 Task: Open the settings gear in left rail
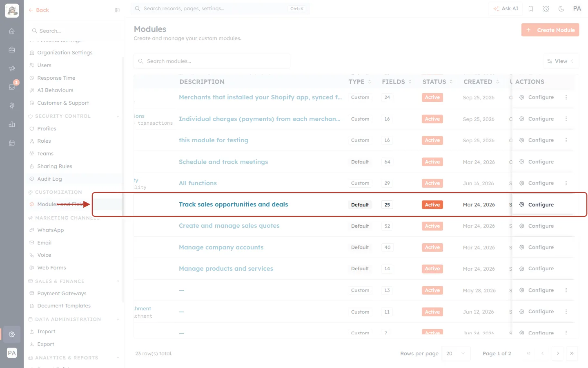click(12, 334)
